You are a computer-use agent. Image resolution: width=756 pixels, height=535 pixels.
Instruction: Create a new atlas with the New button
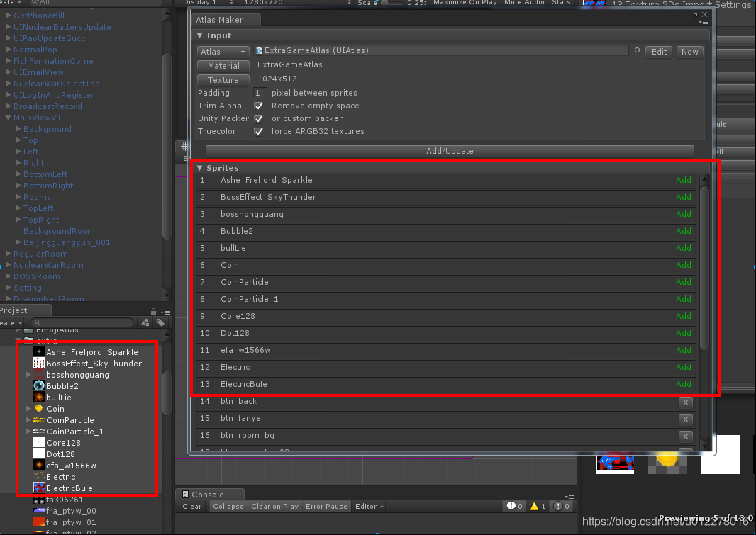point(689,51)
